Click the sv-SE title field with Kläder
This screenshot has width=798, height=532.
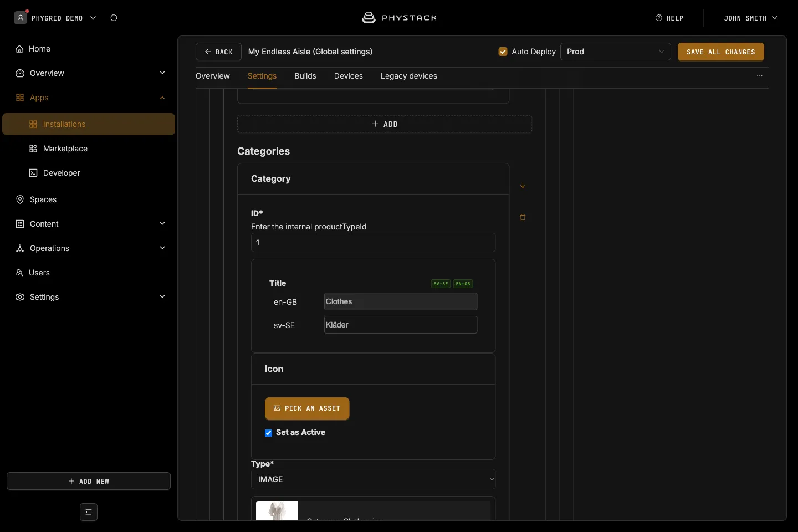pos(401,325)
